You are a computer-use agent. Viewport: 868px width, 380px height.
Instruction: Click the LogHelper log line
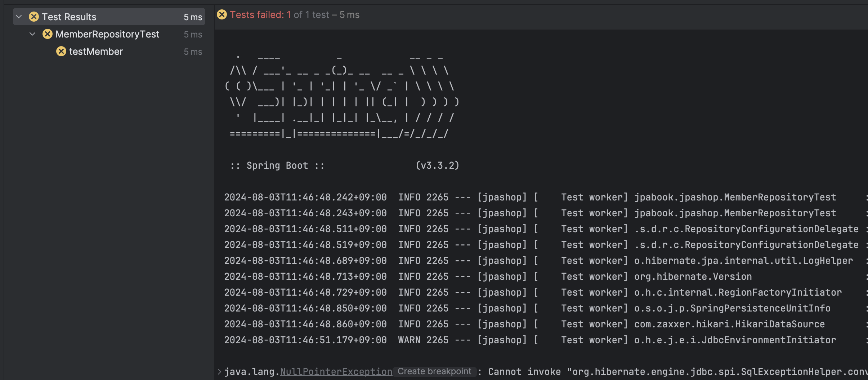tap(546, 261)
